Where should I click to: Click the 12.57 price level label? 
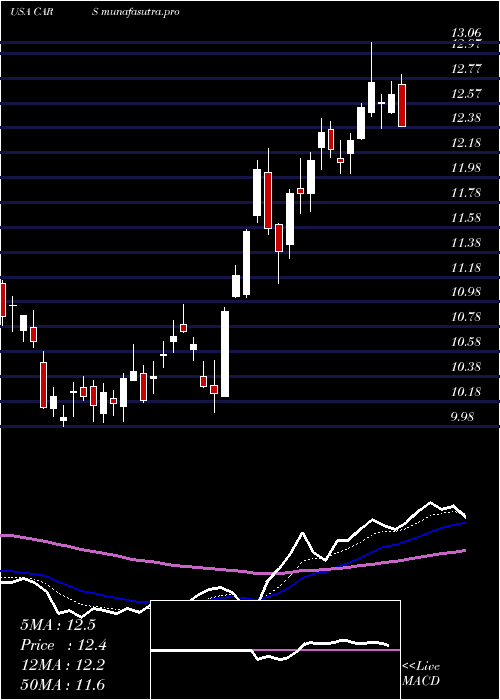[x=466, y=94]
